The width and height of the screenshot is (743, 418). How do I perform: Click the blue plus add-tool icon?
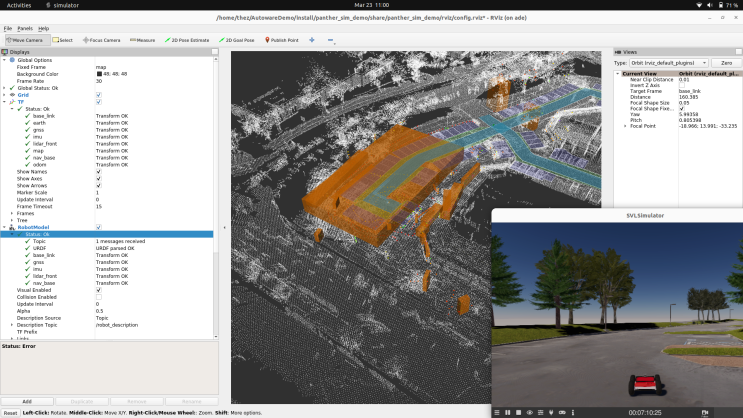pos(312,40)
